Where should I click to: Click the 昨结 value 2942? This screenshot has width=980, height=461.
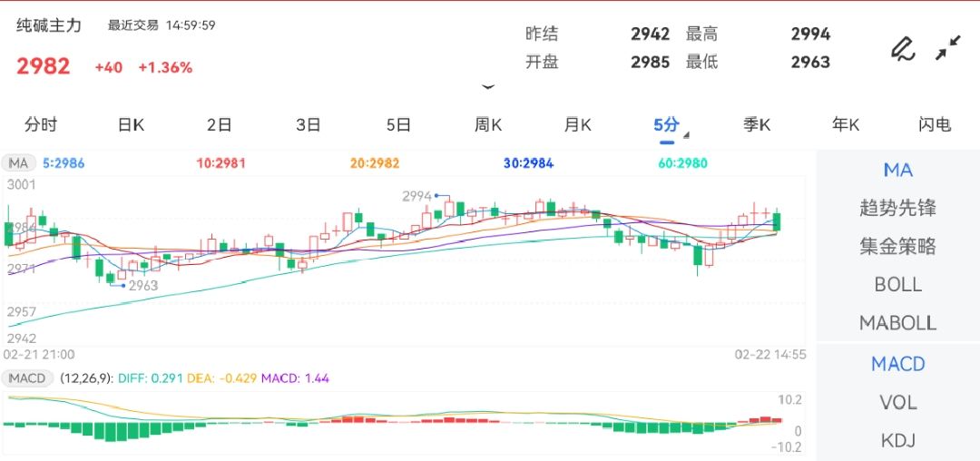point(650,34)
